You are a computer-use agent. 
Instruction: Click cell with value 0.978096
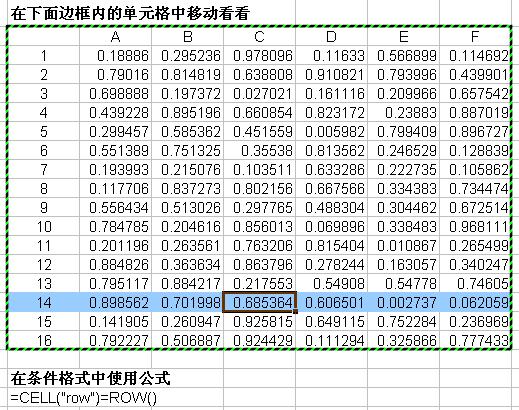coord(259,55)
